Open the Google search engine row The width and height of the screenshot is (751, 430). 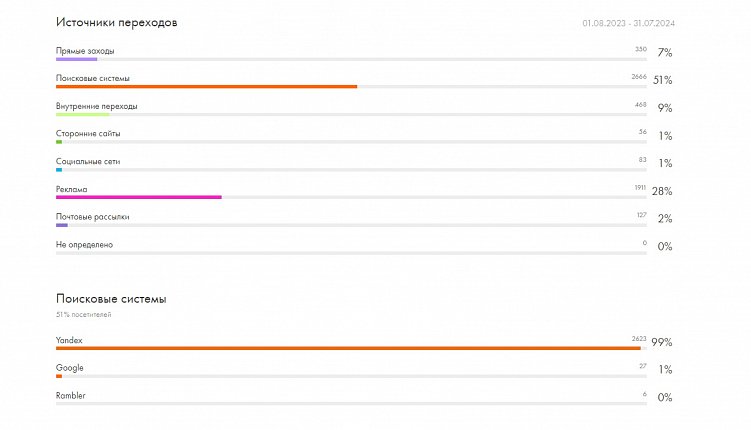point(70,368)
